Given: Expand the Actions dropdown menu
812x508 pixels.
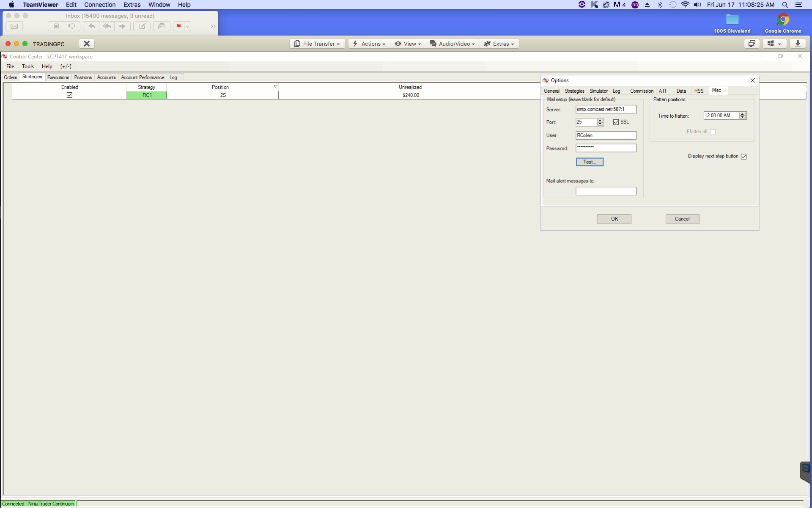Looking at the screenshot, I should tap(369, 44).
